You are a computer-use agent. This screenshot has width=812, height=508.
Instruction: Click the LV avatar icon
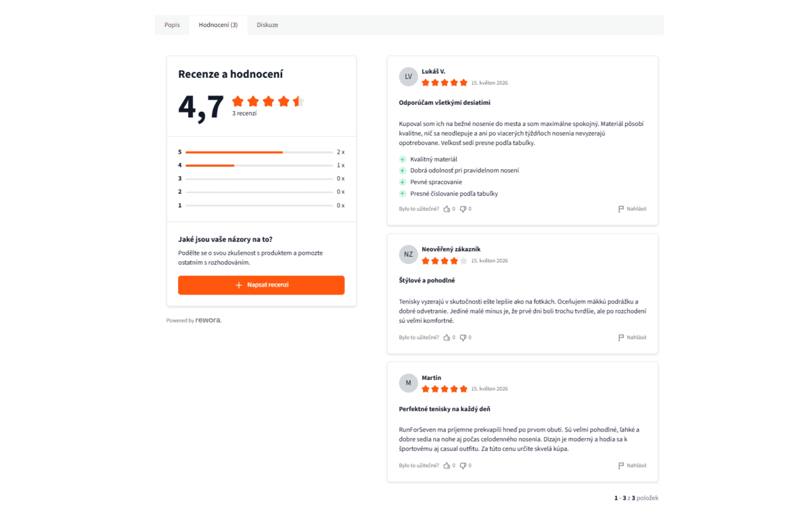tap(408, 77)
